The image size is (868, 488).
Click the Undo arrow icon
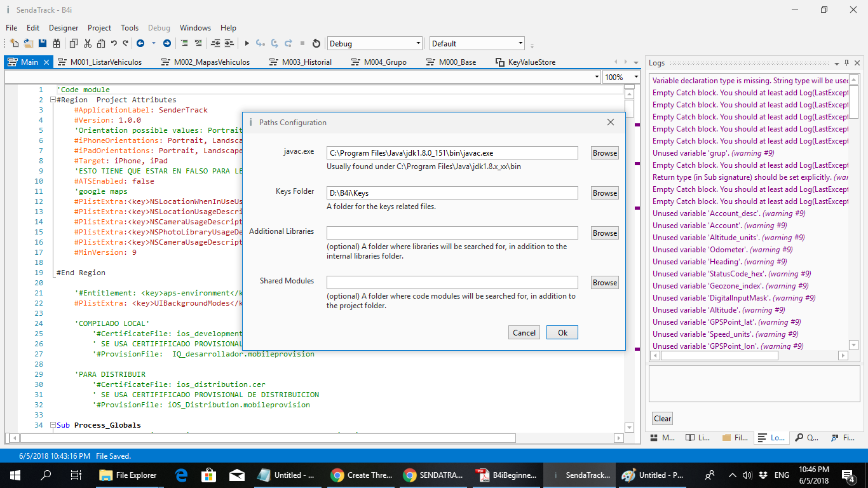click(114, 43)
